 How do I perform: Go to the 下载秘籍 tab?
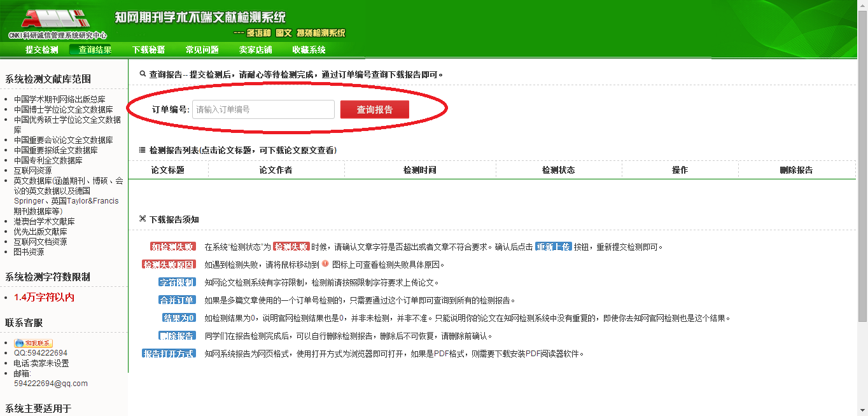149,50
